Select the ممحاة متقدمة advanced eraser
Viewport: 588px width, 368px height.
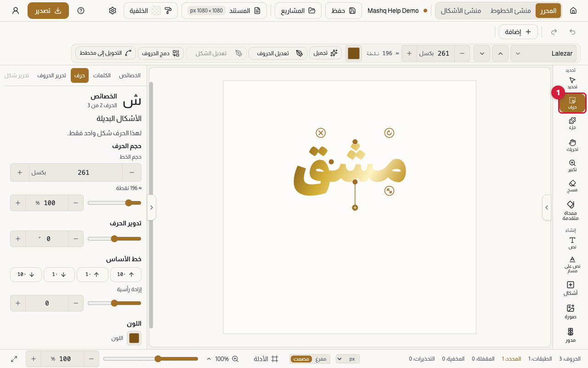[571, 211]
